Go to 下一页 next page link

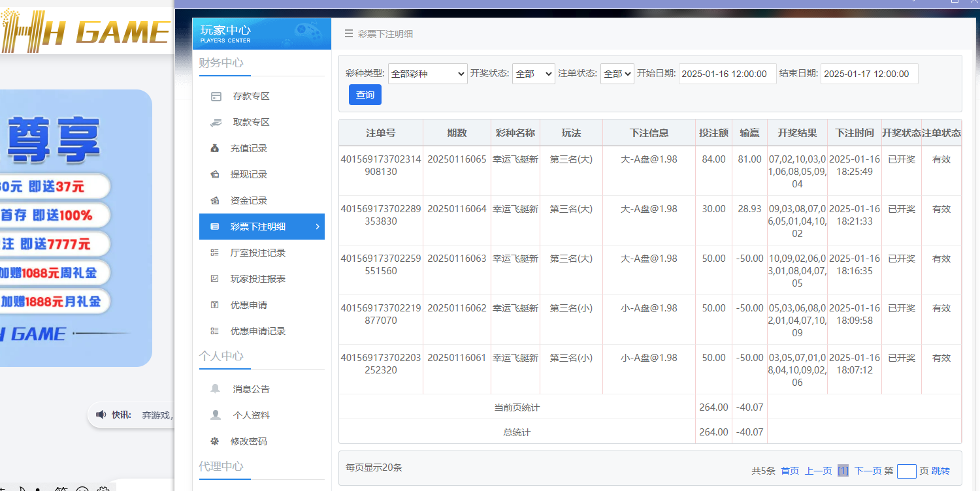coord(868,470)
